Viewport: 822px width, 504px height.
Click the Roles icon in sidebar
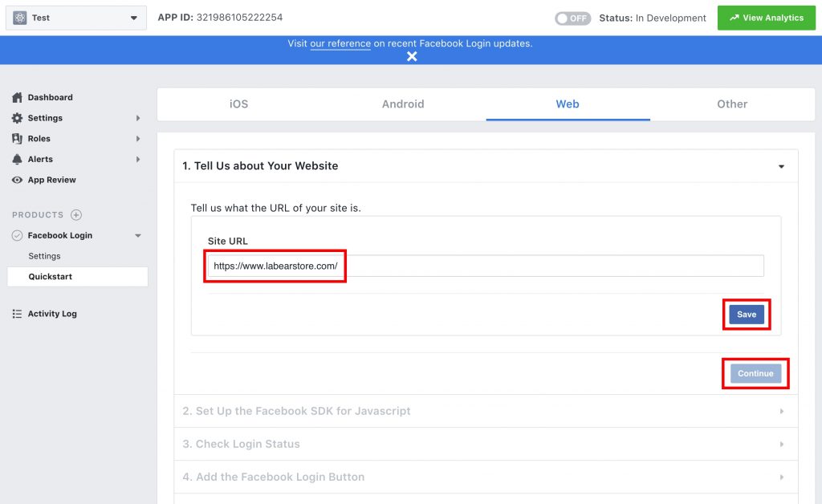point(18,138)
